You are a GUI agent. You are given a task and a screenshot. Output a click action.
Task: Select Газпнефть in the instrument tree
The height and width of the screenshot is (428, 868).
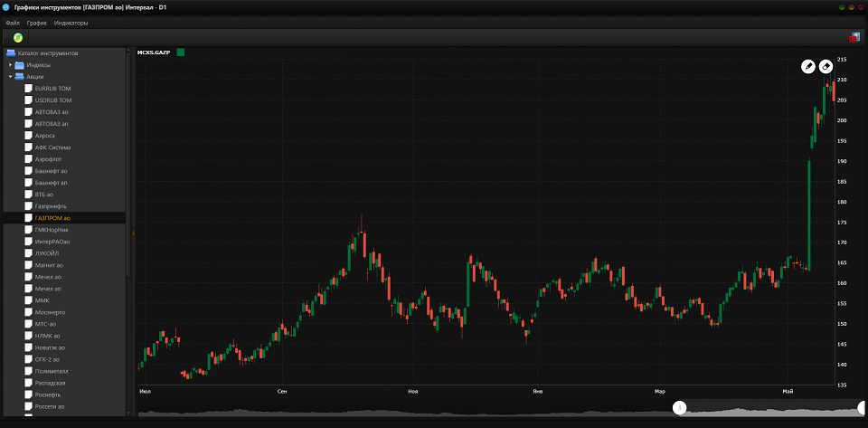(51, 206)
